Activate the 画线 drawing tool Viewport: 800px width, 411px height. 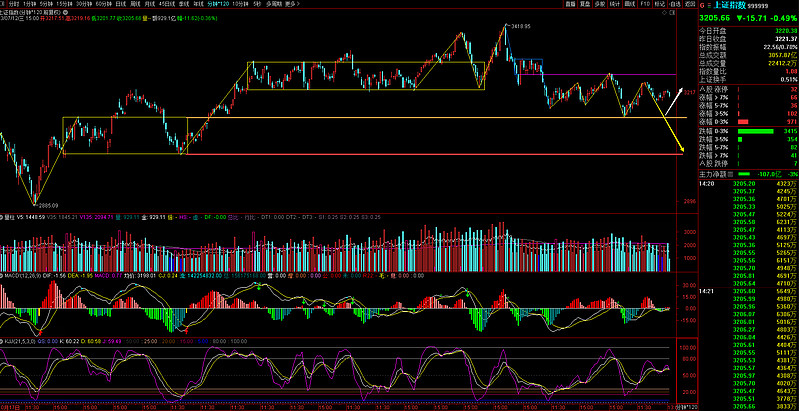630,4
